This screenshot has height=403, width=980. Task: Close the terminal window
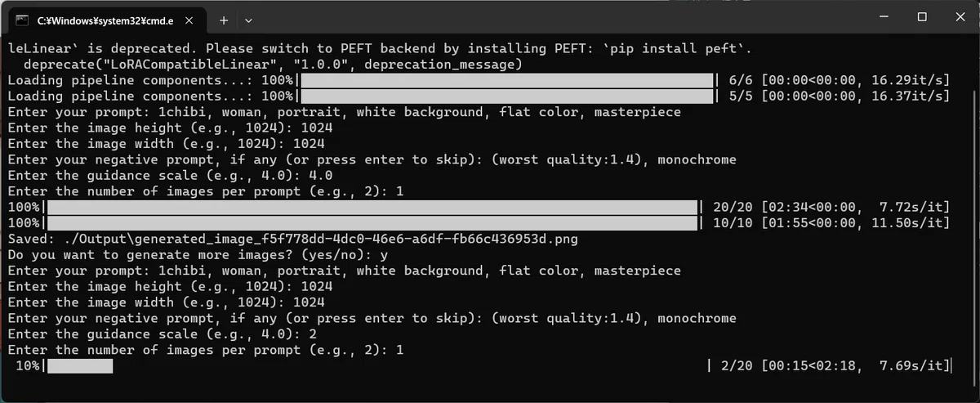(x=959, y=17)
